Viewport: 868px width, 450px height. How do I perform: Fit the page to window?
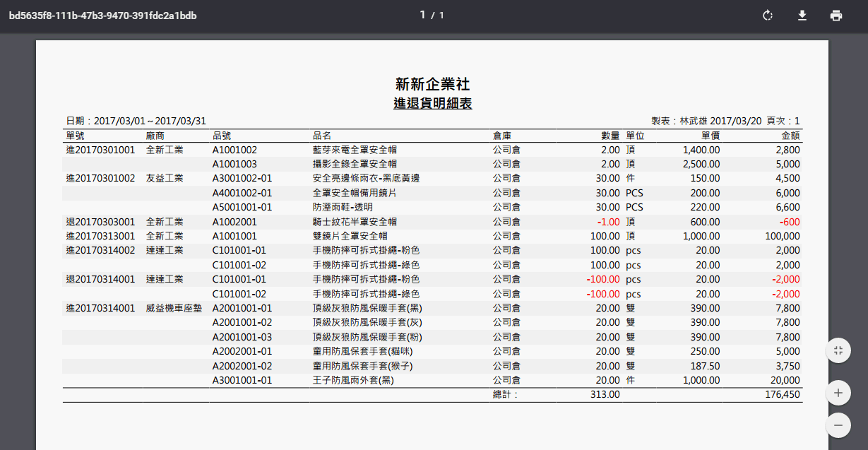click(838, 350)
